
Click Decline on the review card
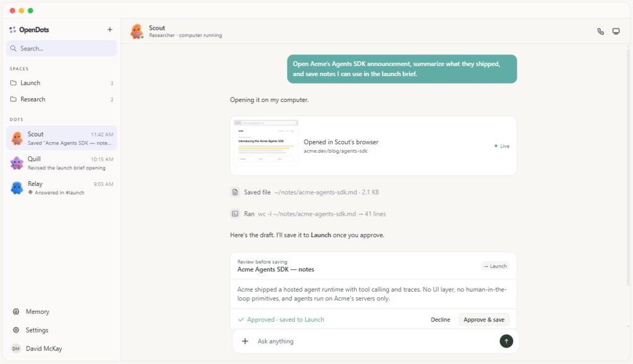click(440, 320)
